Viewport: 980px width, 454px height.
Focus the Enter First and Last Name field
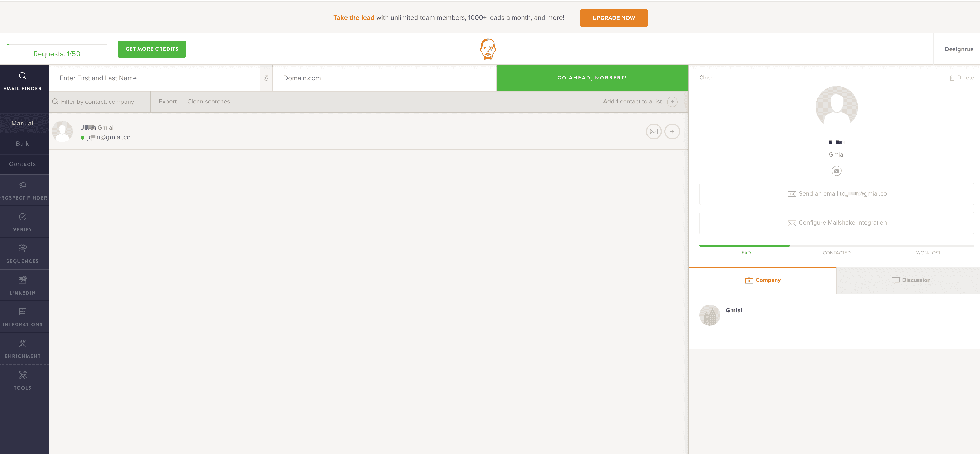click(154, 78)
